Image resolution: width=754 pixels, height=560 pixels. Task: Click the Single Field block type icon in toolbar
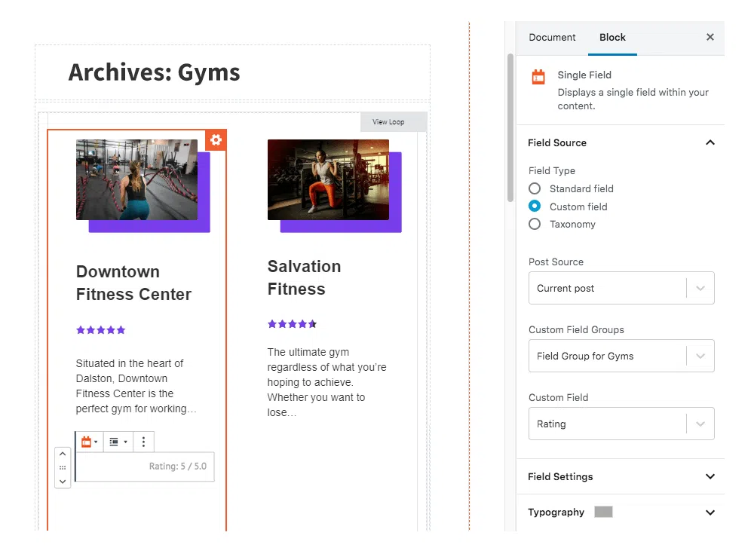coord(90,442)
